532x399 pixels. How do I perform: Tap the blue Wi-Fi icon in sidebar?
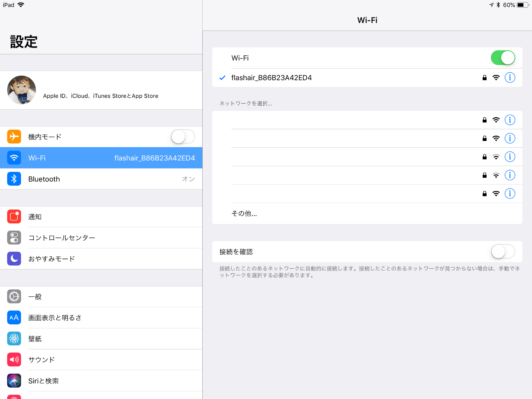tap(14, 158)
